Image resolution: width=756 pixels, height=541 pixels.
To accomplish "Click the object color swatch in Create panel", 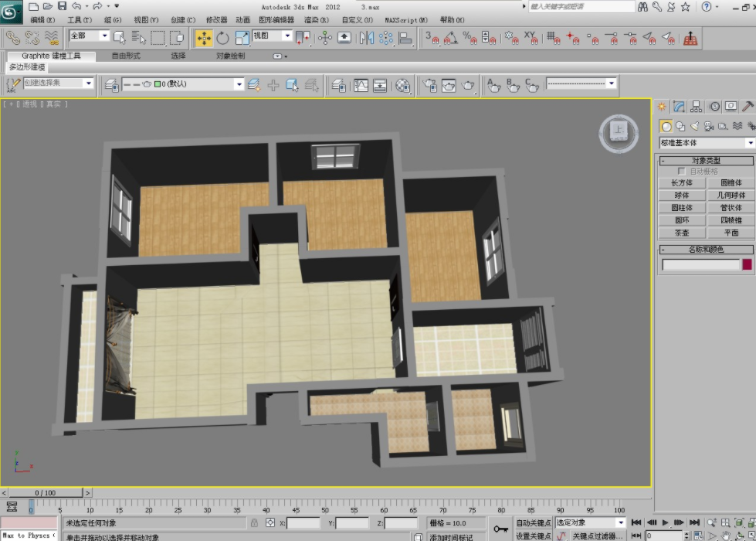I will point(746,264).
